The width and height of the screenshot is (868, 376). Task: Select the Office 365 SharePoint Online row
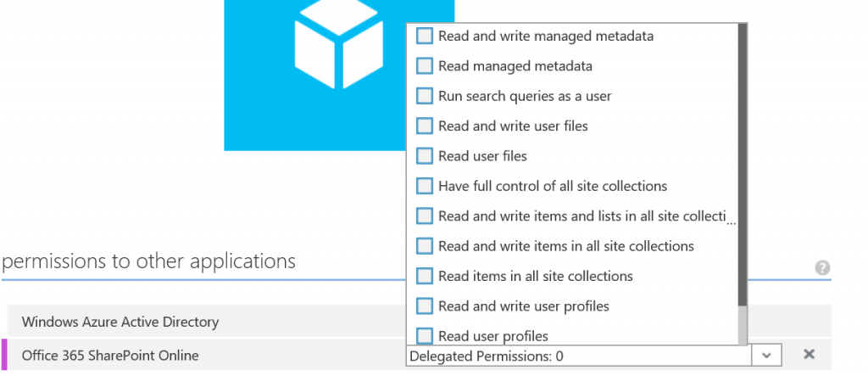110,355
